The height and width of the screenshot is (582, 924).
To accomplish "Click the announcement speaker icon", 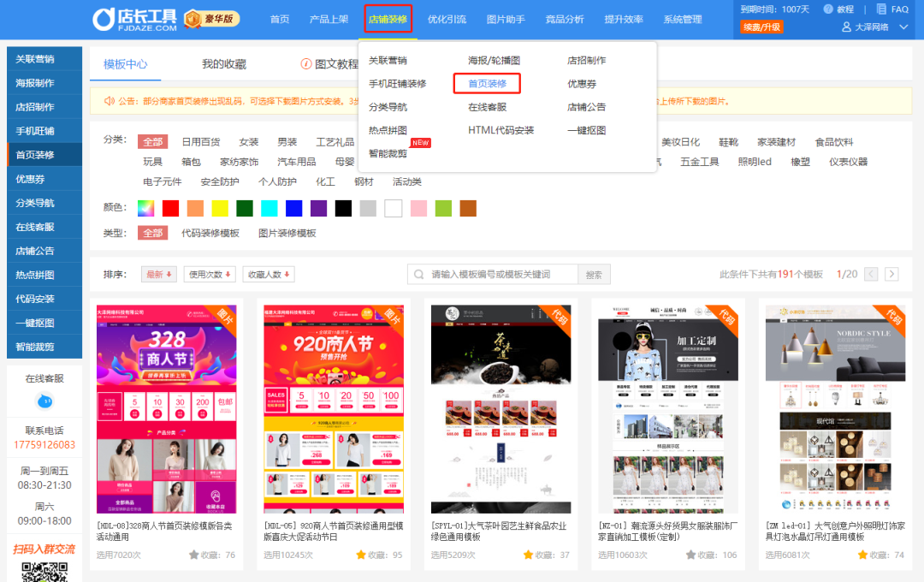I will [109, 101].
